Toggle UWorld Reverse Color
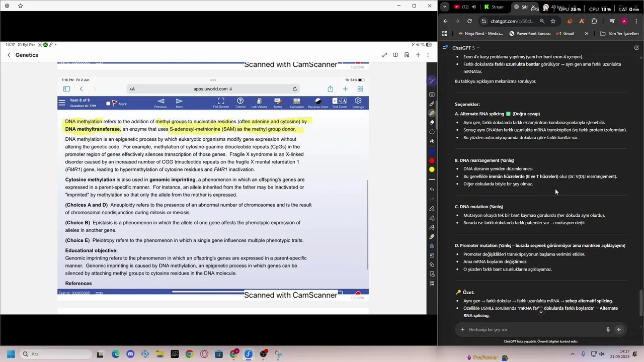 tap(318, 103)
